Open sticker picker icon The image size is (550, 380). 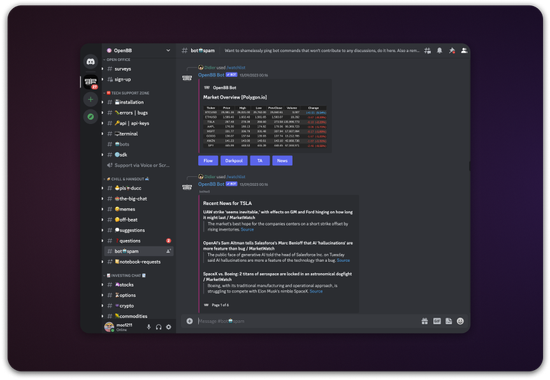[449, 321]
